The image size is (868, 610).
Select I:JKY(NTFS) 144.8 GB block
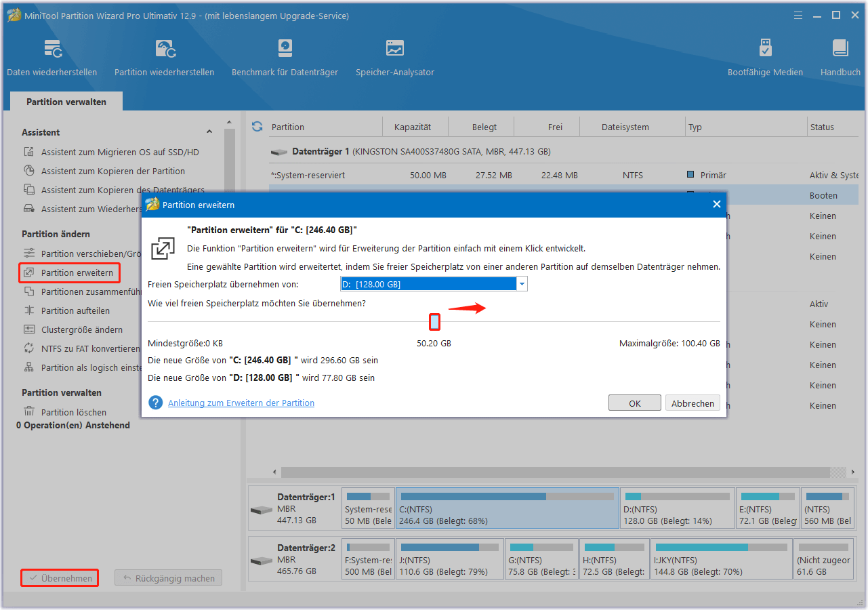pyautogui.click(x=722, y=560)
